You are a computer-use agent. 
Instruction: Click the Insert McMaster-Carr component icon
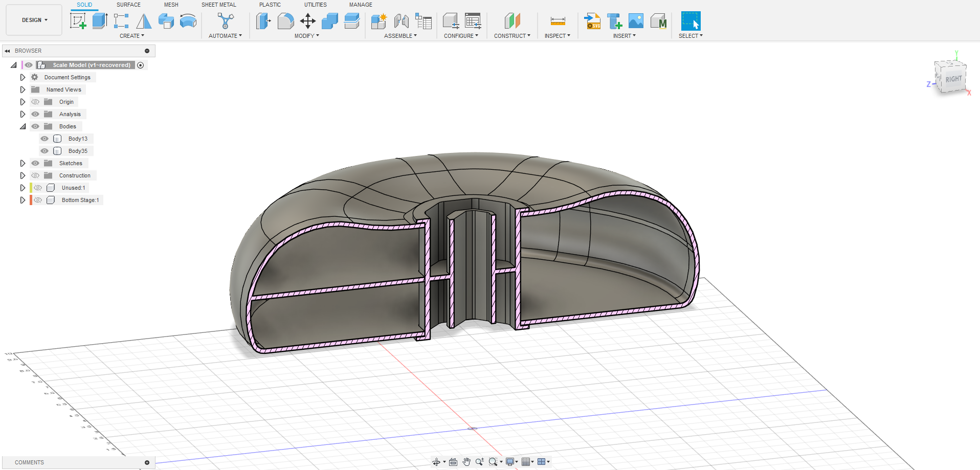[x=658, y=21]
